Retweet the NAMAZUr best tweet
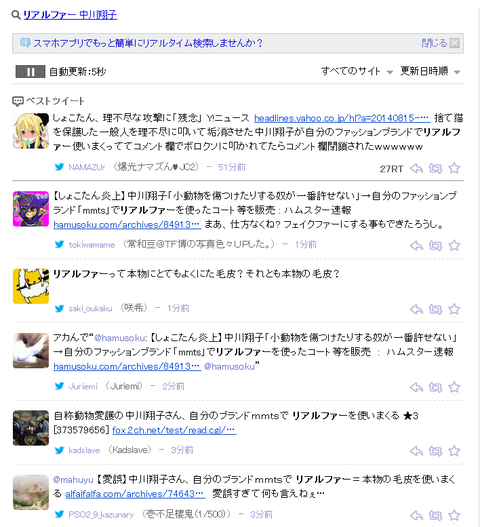The image size is (480, 527). (435, 168)
